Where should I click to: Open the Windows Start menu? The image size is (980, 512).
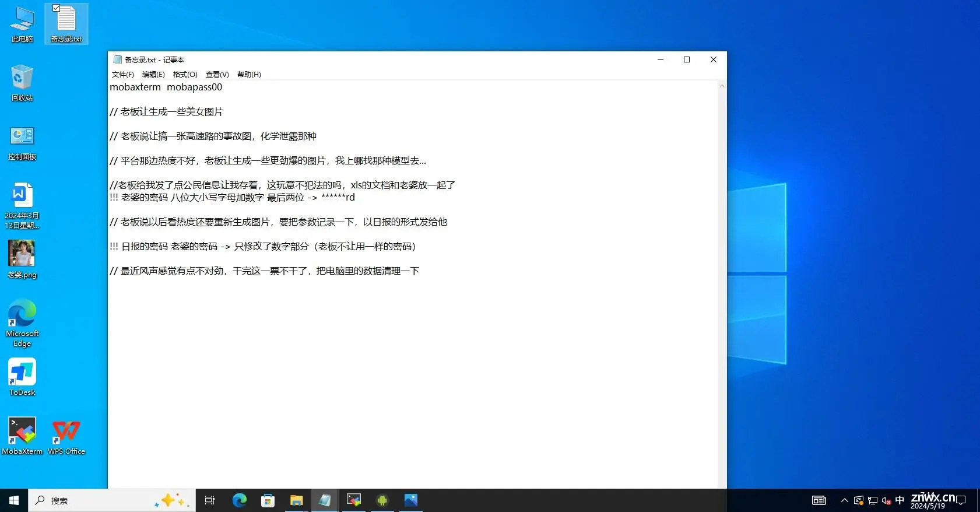coord(14,500)
